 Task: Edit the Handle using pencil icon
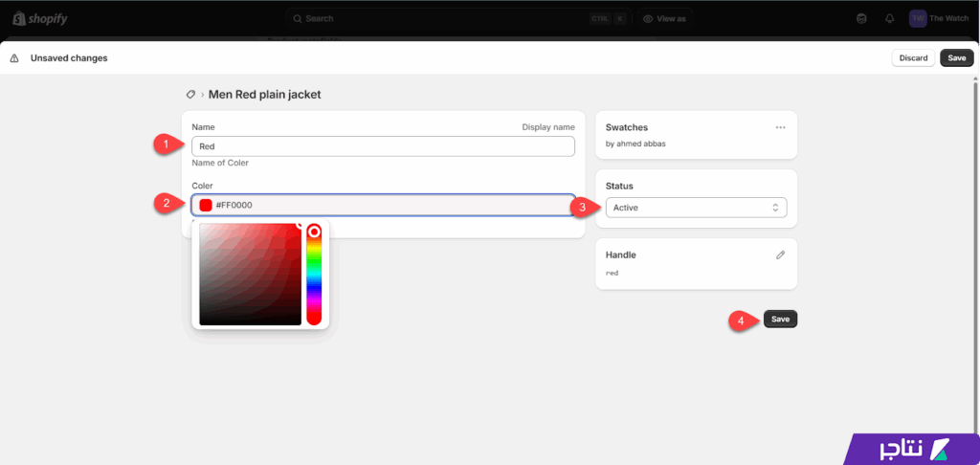780,255
